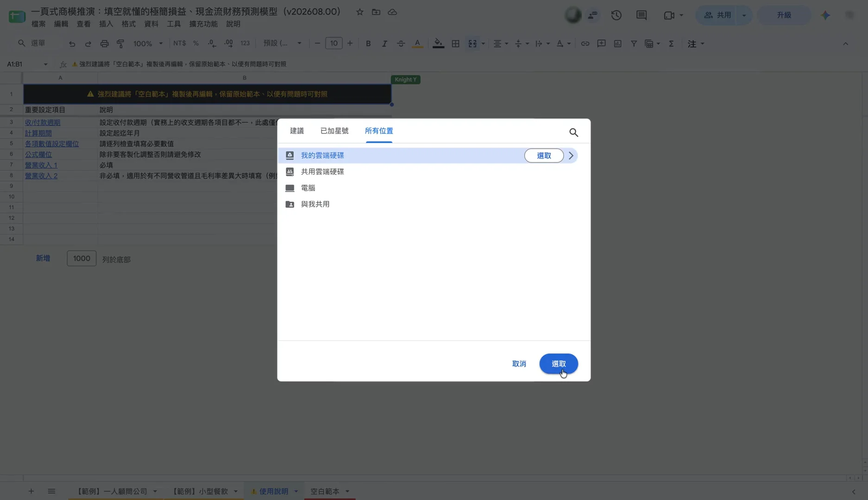Open the 檔案 menu
The width and height of the screenshot is (868, 500).
[x=38, y=24]
